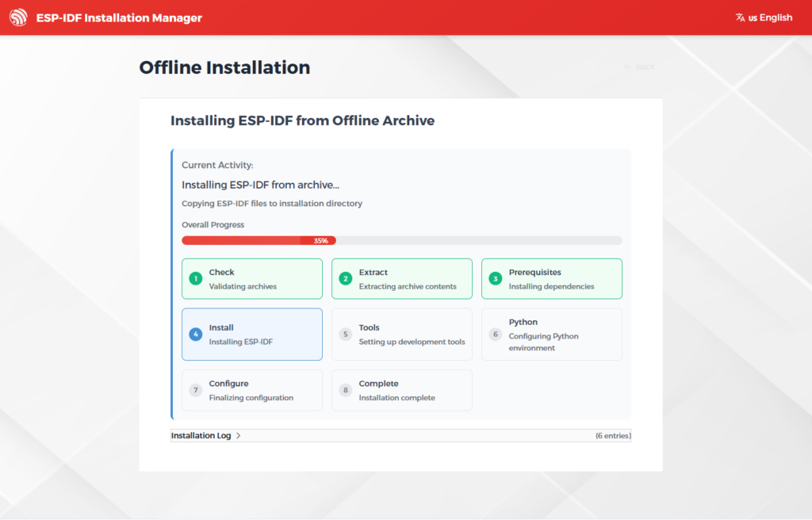Click 'Installing ESP-IDF from Offline Archive' heading
This screenshot has height=520, width=812.
(302, 120)
